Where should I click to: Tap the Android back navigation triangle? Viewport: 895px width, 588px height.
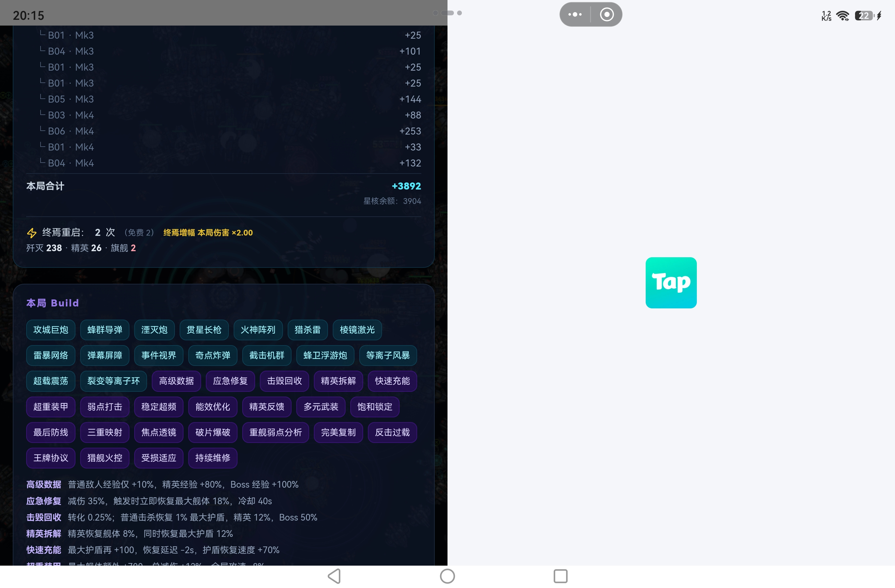coord(334,576)
